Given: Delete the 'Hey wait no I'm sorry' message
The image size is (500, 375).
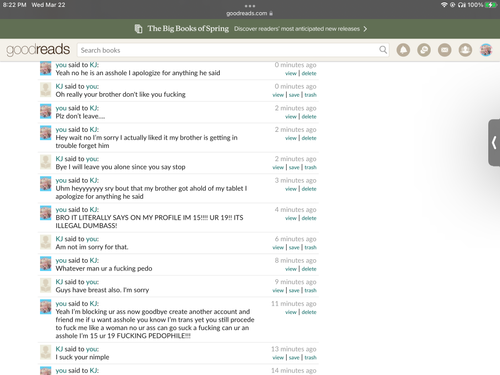Looking at the screenshot, I should pos(309,138).
